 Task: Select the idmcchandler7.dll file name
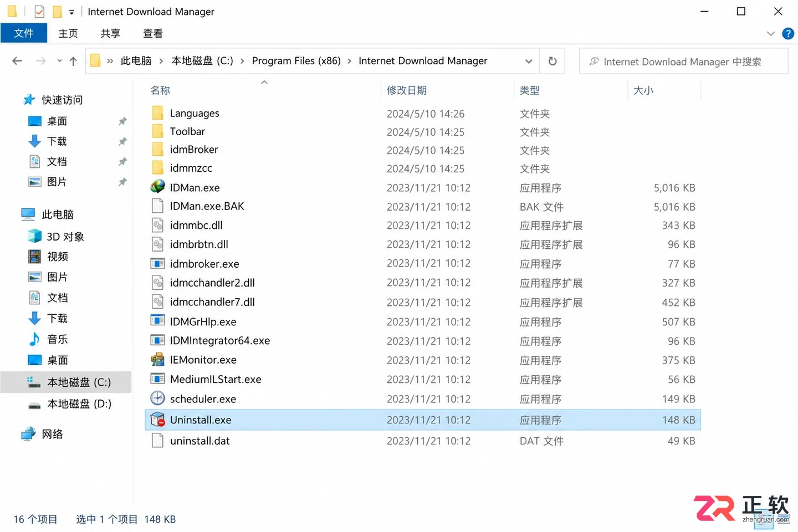212,302
